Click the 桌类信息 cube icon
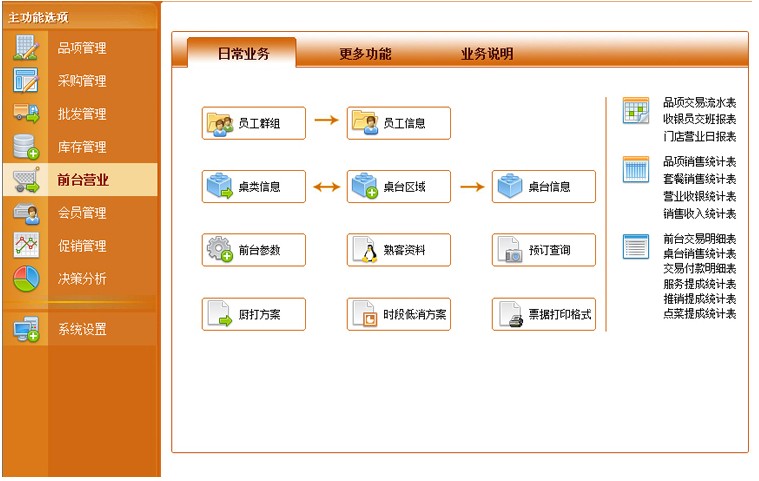759x481 pixels. tap(220, 186)
